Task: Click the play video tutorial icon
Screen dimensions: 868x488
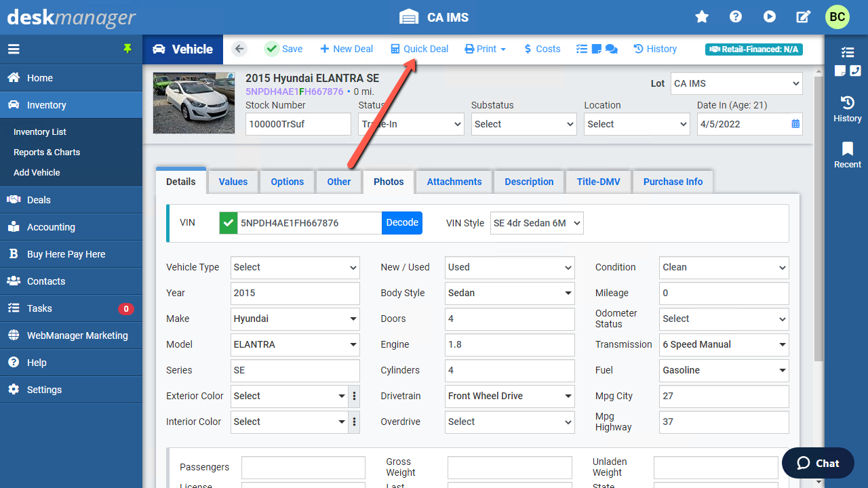Action: point(770,17)
